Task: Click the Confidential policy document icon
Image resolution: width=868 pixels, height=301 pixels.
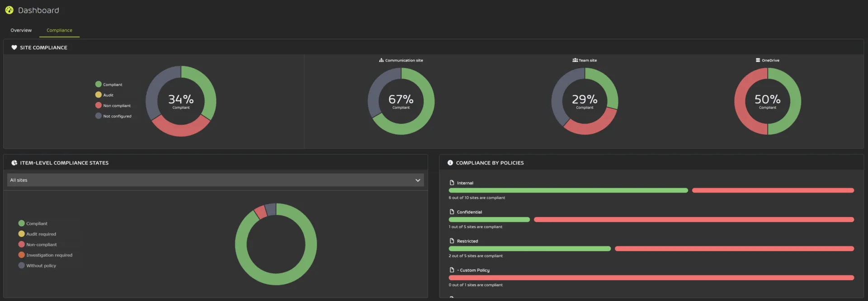Action: 452,212
